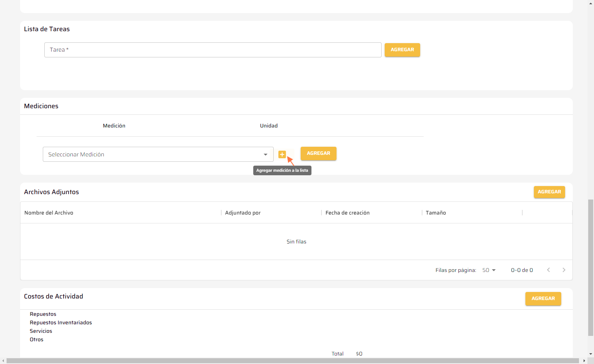The image size is (594, 364).
Task: Click Agregar button in Mediciones section
Action: [318, 153]
